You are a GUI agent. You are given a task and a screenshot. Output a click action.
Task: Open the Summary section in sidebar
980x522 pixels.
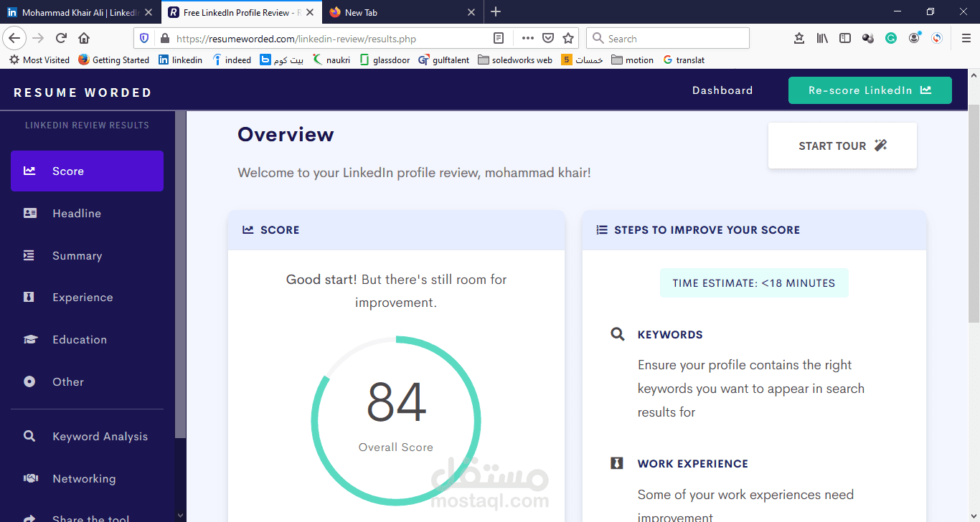point(87,255)
